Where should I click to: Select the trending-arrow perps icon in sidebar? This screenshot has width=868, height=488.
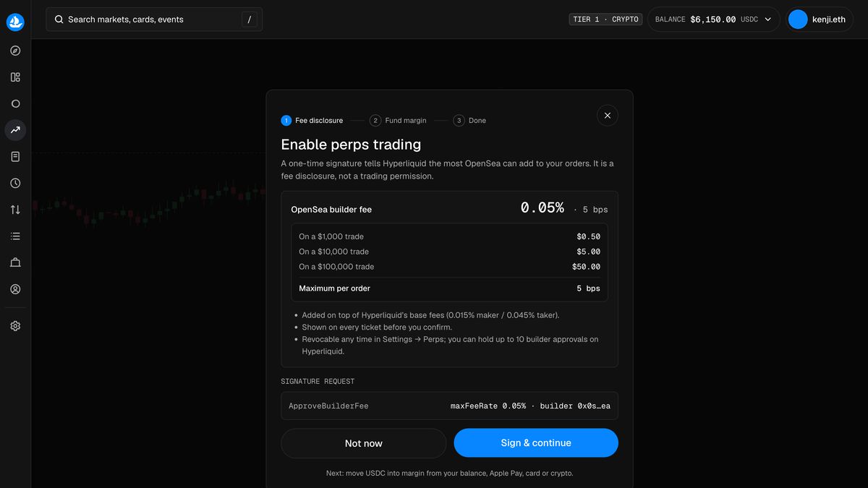pos(15,130)
